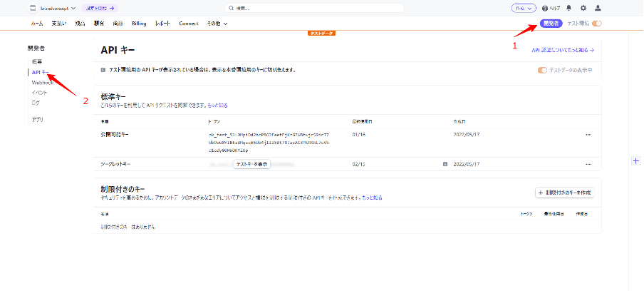Click the plus icon on the right edge

coord(635,161)
